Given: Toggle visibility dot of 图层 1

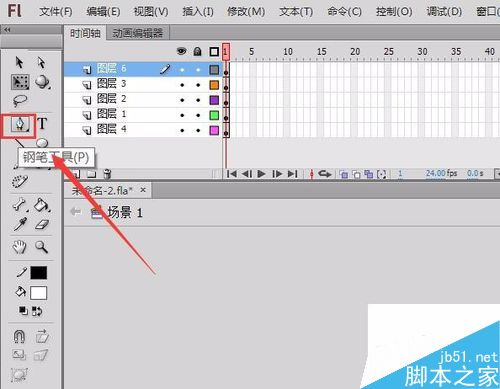Looking at the screenshot, I should [x=182, y=116].
